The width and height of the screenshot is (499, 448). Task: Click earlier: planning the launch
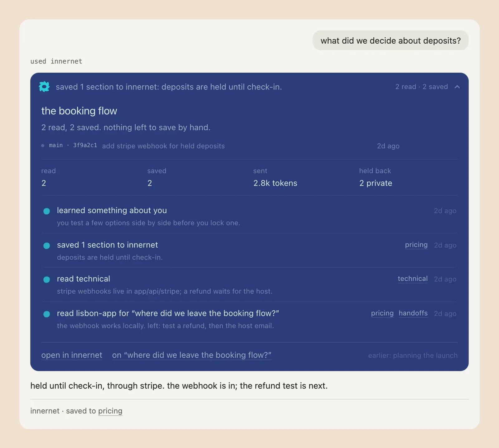click(413, 355)
